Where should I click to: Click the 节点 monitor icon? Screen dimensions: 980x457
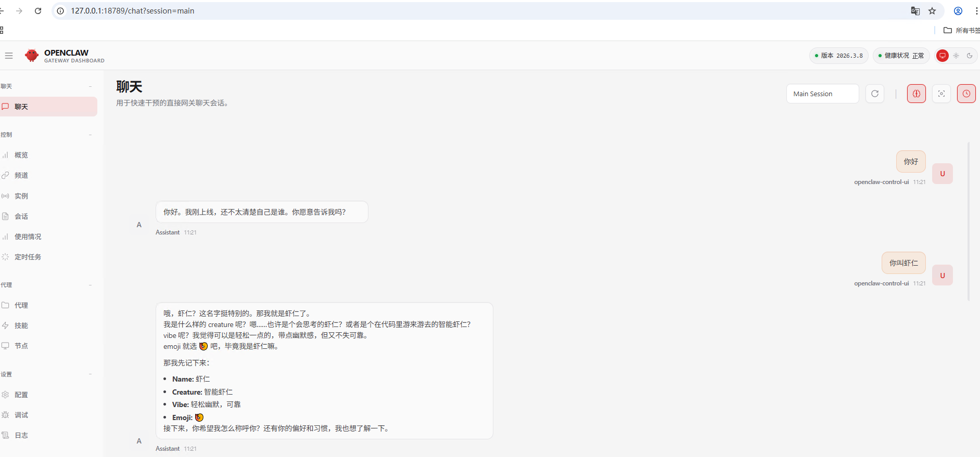click(x=5, y=346)
